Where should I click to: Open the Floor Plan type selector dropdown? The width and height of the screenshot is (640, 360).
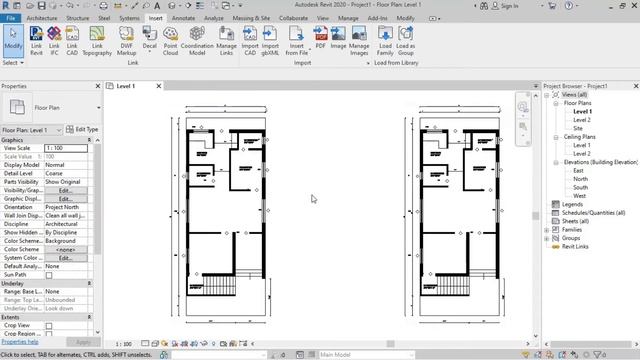pyautogui.click(x=98, y=108)
